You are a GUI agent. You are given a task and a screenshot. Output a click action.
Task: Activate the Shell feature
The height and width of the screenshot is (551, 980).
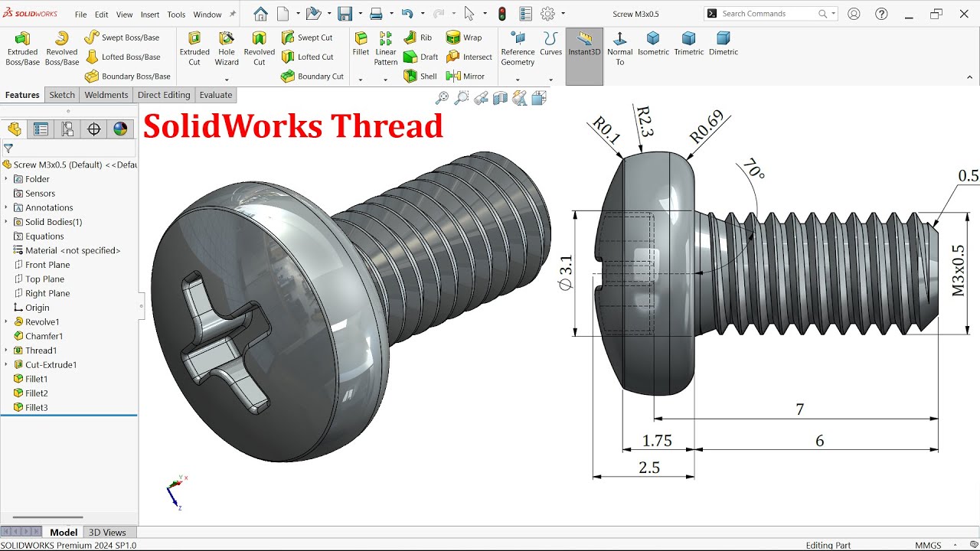420,76
